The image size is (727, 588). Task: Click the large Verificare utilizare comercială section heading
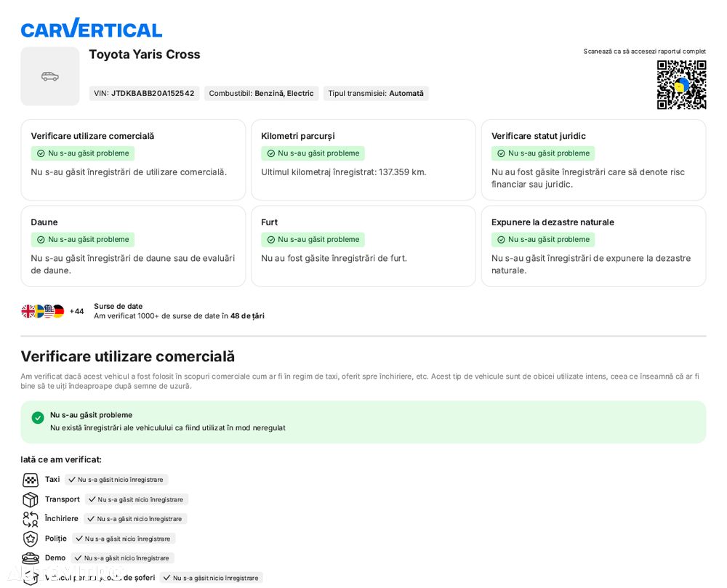click(x=128, y=356)
